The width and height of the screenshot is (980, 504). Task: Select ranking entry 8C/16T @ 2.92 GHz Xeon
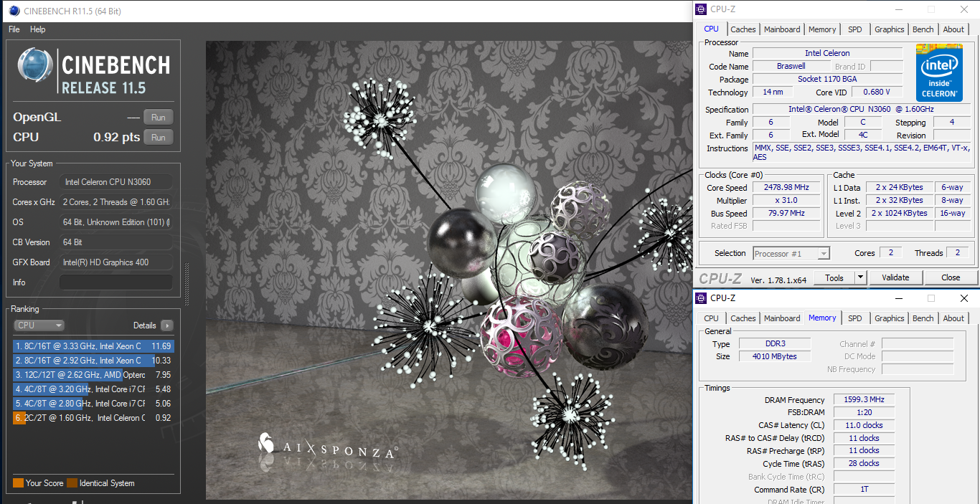pos(93,361)
